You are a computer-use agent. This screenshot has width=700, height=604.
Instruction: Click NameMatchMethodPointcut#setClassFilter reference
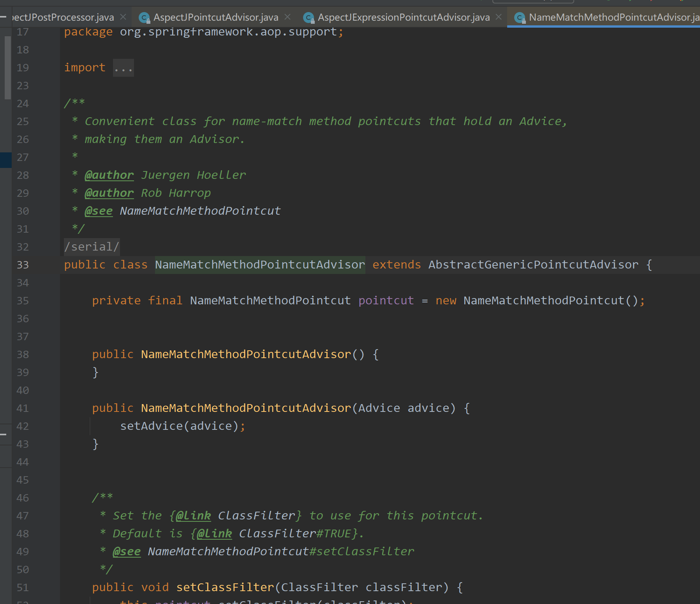pos(281,552)
